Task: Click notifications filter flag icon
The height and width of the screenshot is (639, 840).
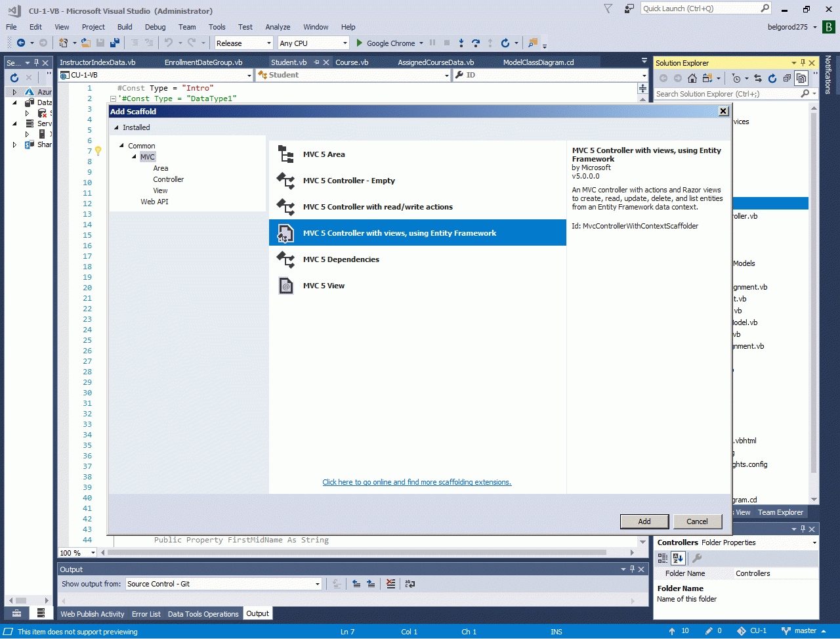Action: click(x=608, y=9)
